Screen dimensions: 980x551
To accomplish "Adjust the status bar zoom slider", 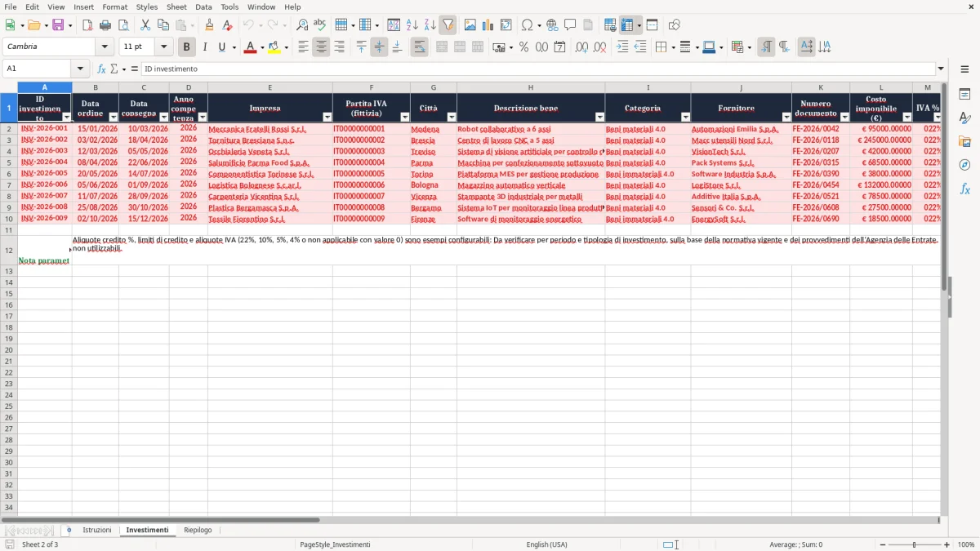I will pyautogui.click(x=915, y=544).
